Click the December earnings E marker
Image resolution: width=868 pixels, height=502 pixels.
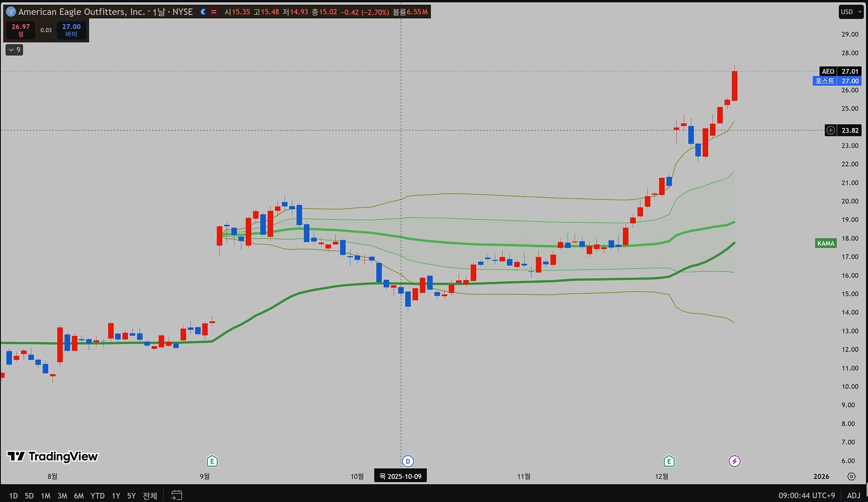click(x=669, y=461)
